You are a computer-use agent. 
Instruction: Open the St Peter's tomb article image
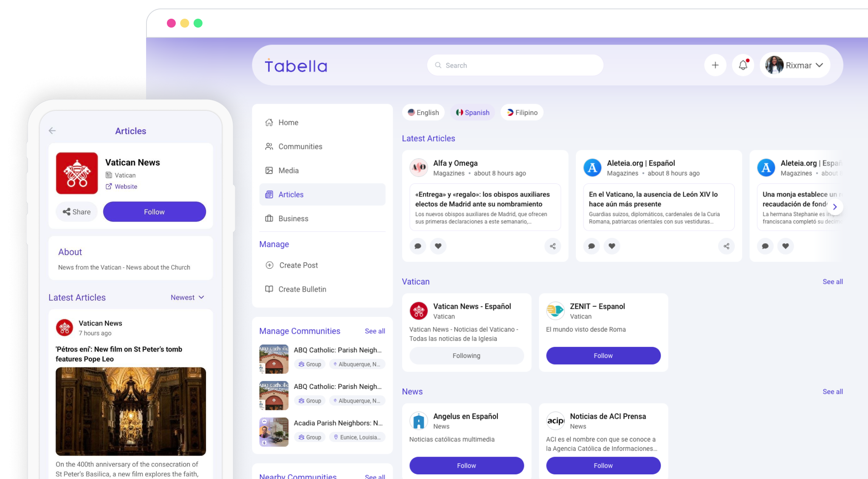(131, 411)
